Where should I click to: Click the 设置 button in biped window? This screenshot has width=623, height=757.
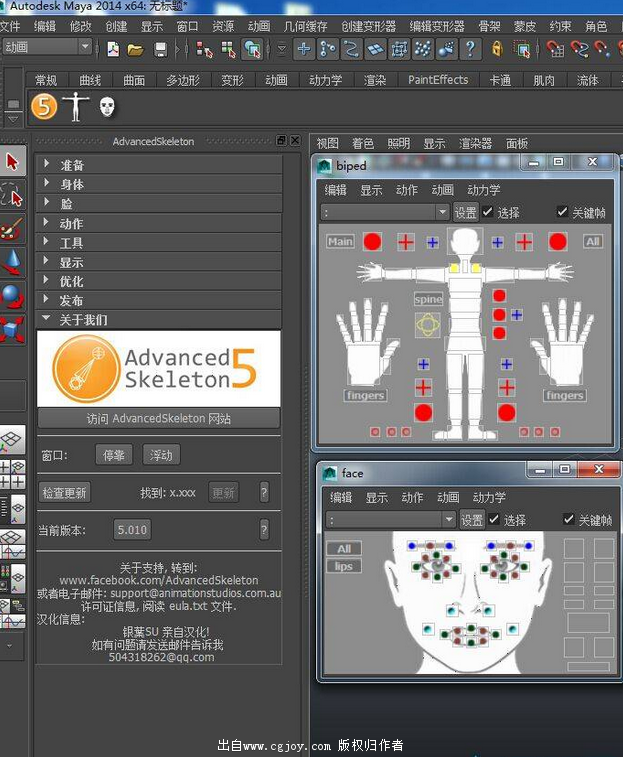466,212
